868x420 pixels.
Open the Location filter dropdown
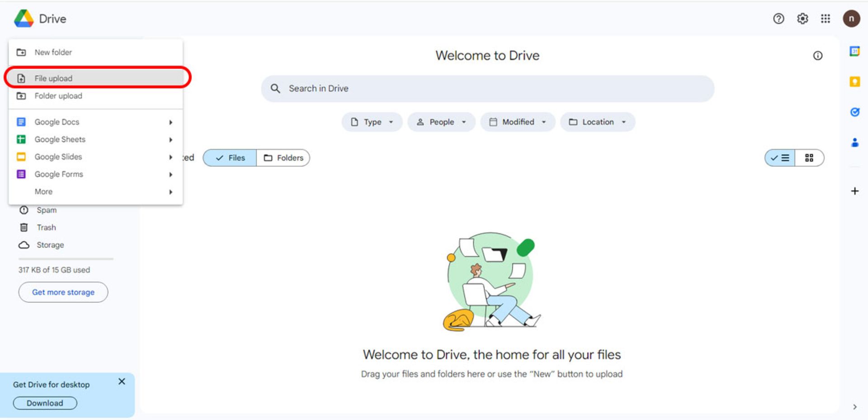tap(598, 122)
